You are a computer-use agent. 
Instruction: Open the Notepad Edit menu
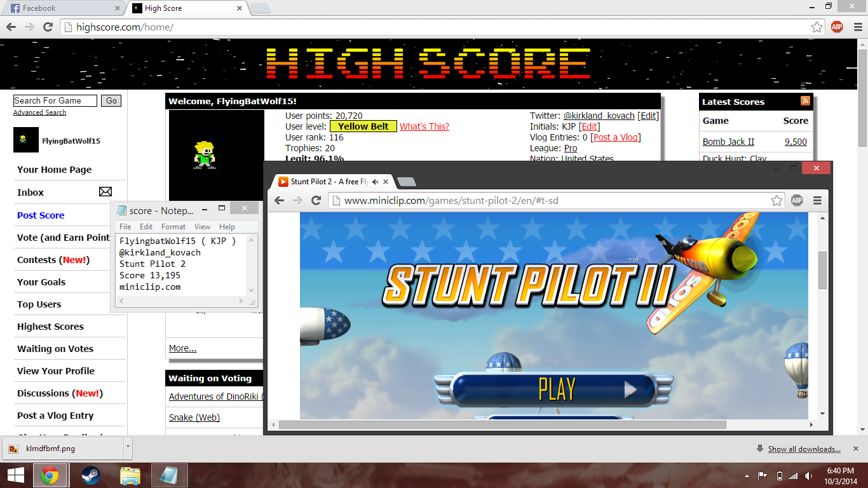(x=146, y=226)
